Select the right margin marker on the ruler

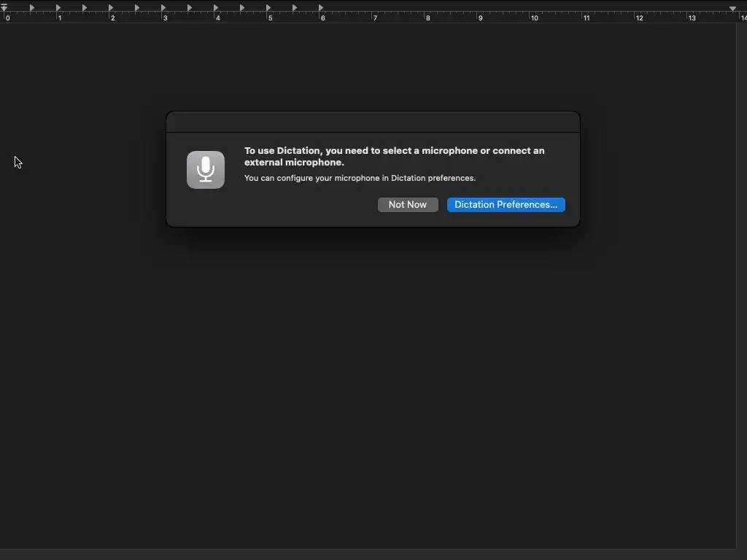[732, 8]
